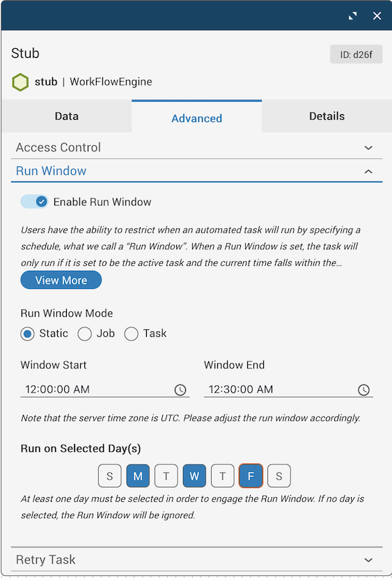Select the Task run window mode
The height and width of the screenshot is (580, 392).
[x=132, y=334]
